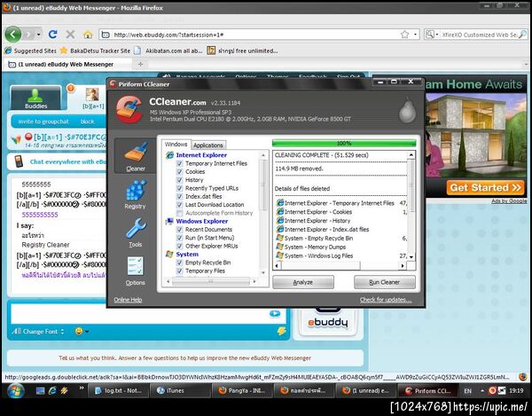Screen dimensions: 532x416
Task: Uncheck Internet Explorer History checkbox
Action: point(180,180)
